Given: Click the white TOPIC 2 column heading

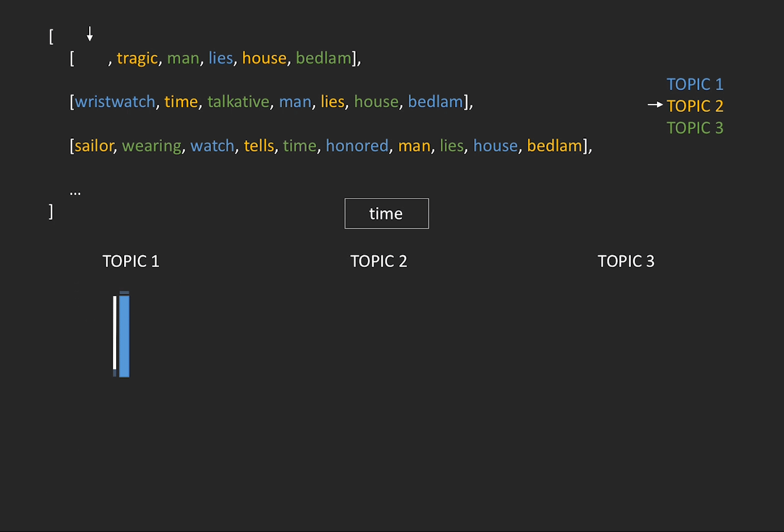Looking at the screenshot, I should (x=379, y=261).
